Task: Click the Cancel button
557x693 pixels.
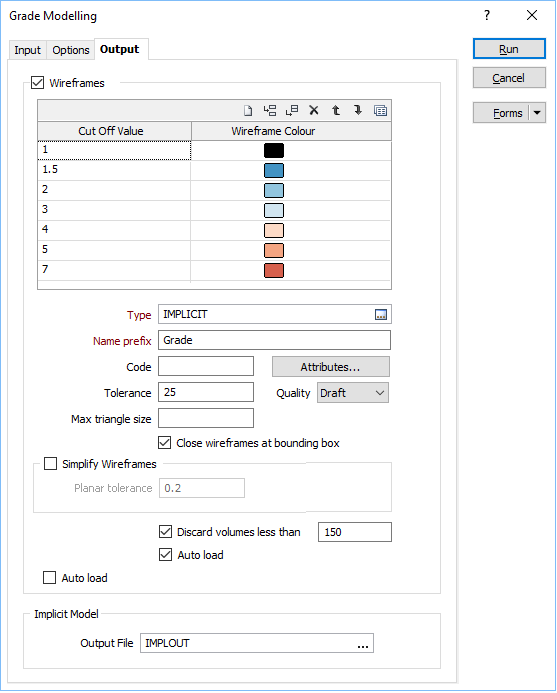Action: 509,78
